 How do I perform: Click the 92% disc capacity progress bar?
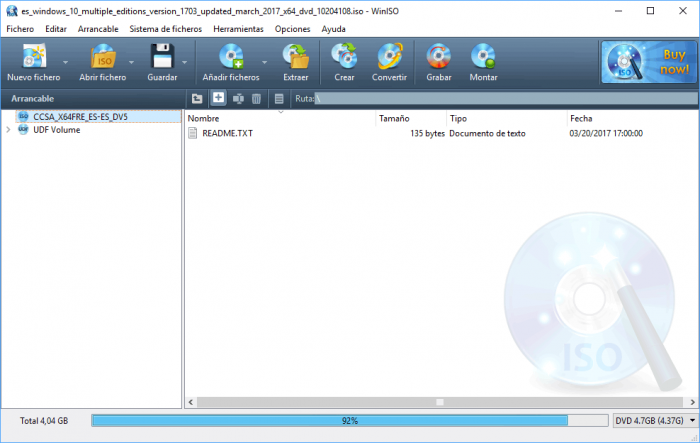[350, 421]
